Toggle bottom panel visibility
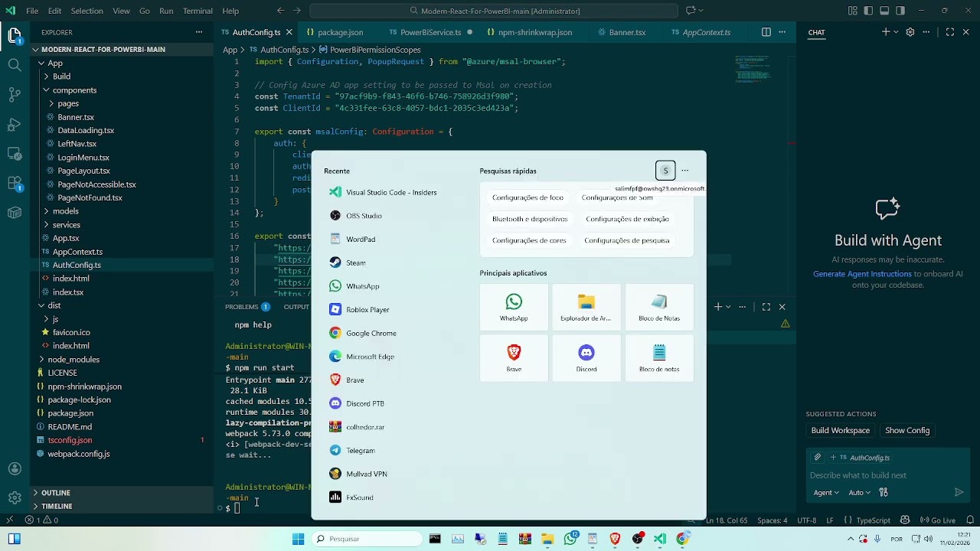980x551 pixels. coord(884,11)
